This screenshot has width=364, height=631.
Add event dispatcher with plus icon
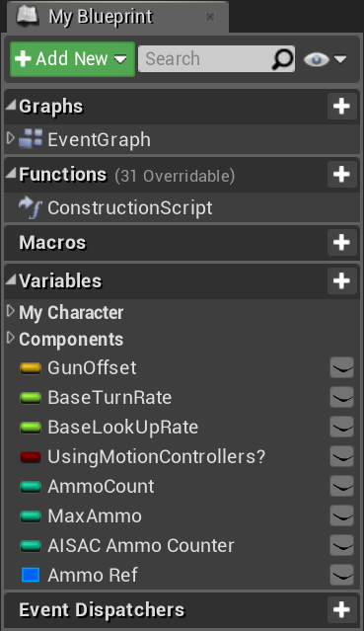coord(341,609)
